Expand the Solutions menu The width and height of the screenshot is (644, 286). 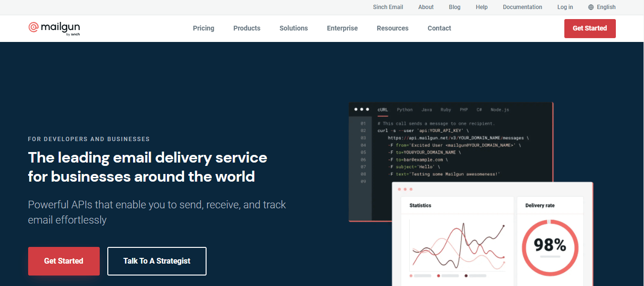293,28
